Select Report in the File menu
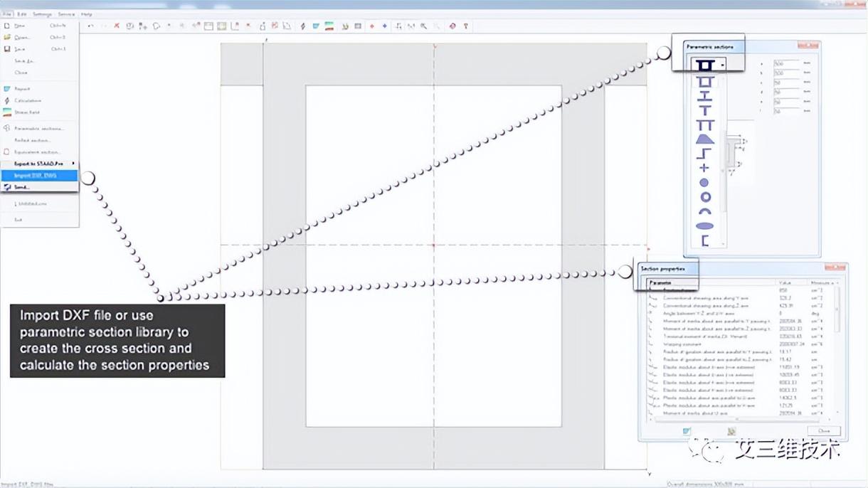Viewport: 868px width, 488px height. tap(39, 89)
